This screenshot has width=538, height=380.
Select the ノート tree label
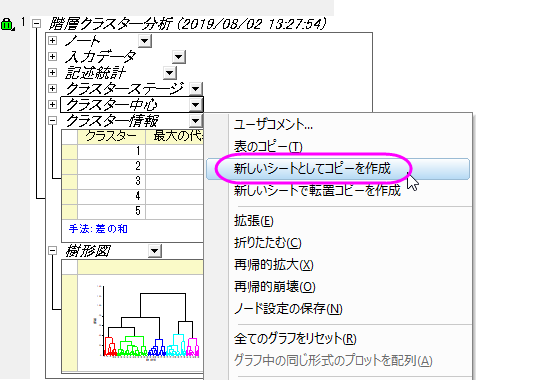point(82,41)
